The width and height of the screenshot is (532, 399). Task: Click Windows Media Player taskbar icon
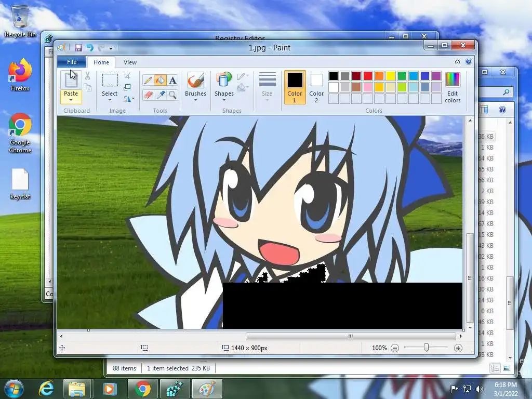pos(109,389)
